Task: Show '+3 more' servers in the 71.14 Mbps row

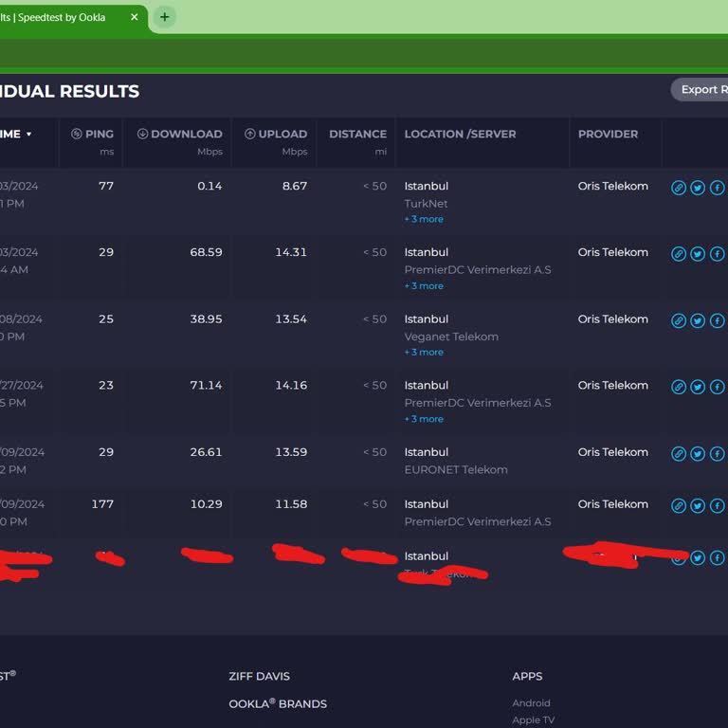Action: tap(424, 419)
